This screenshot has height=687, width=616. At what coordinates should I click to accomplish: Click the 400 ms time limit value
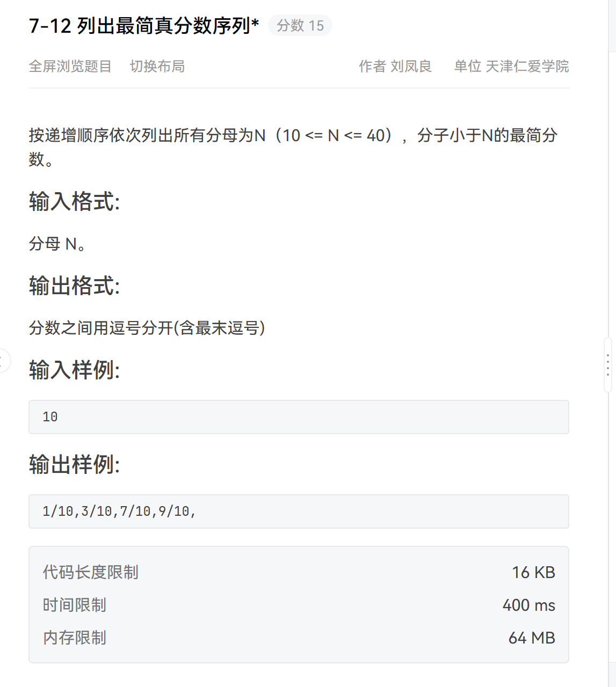(528, 605)
